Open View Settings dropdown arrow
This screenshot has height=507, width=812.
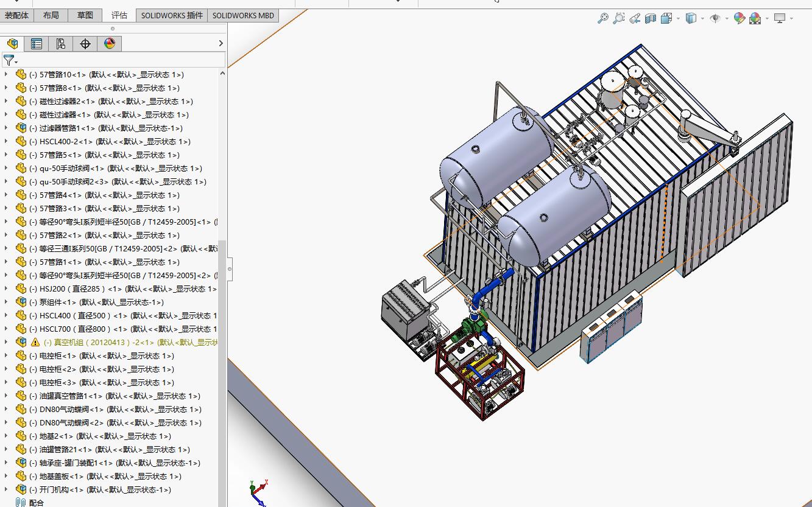[x=791, y=18]
